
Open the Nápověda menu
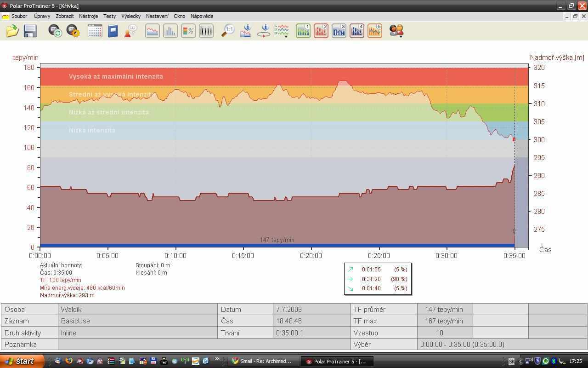tap(202, 16)
